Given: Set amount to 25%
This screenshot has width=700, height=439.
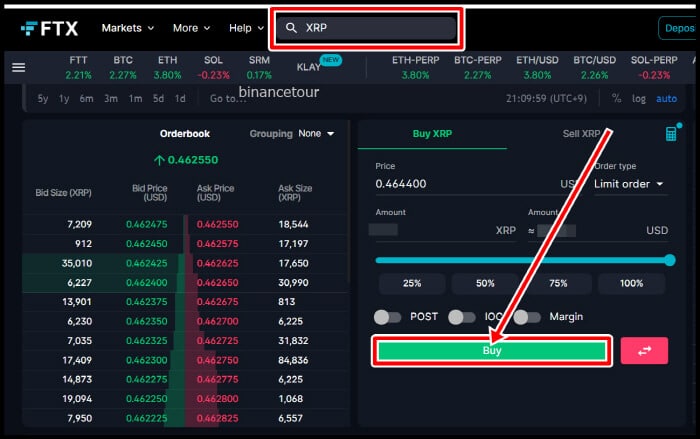Looking at the screenshot, I should (412, 283).
